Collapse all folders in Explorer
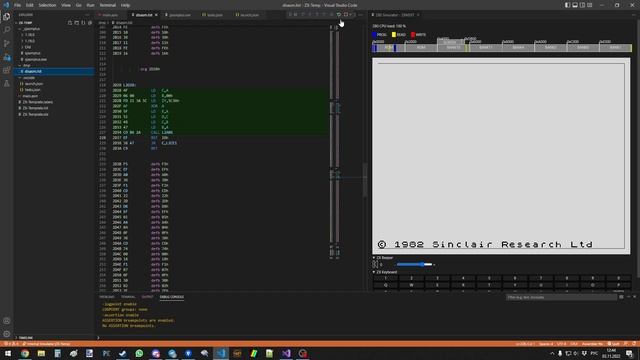Viewport: 640px width, 360px height. pos(90,23)
